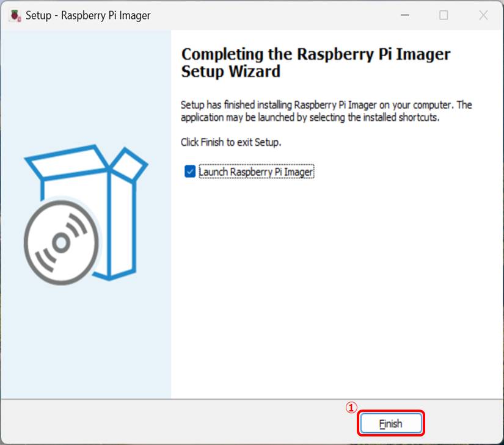The image size is (504, 445).
Task: Click the red circled number 1 annotation
Action: tap(351, 408)
